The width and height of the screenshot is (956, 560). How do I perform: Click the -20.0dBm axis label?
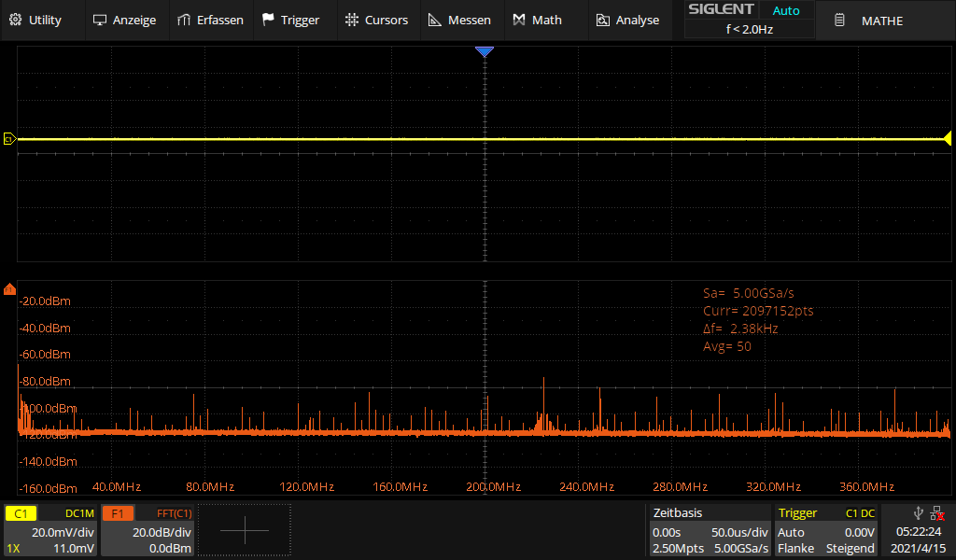45,301
